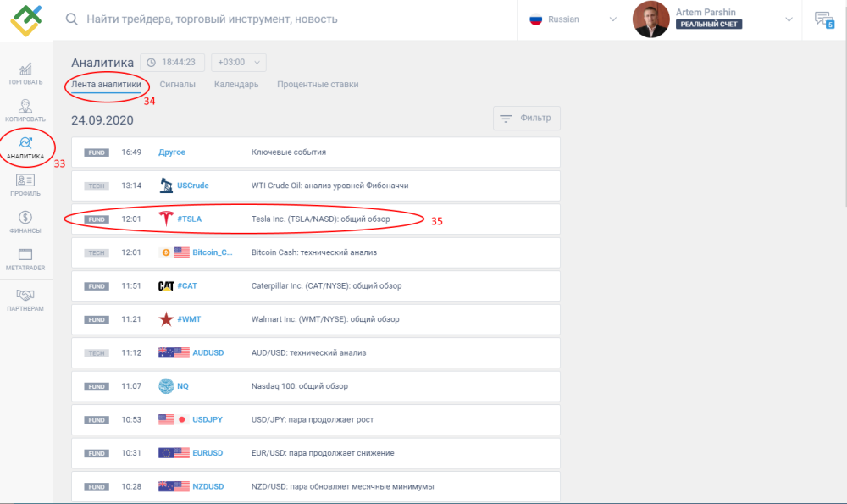847x504 pixels.
Task: Open 'Bitcoin Cash: технический анализ'
Action: (x=314, y=252)
